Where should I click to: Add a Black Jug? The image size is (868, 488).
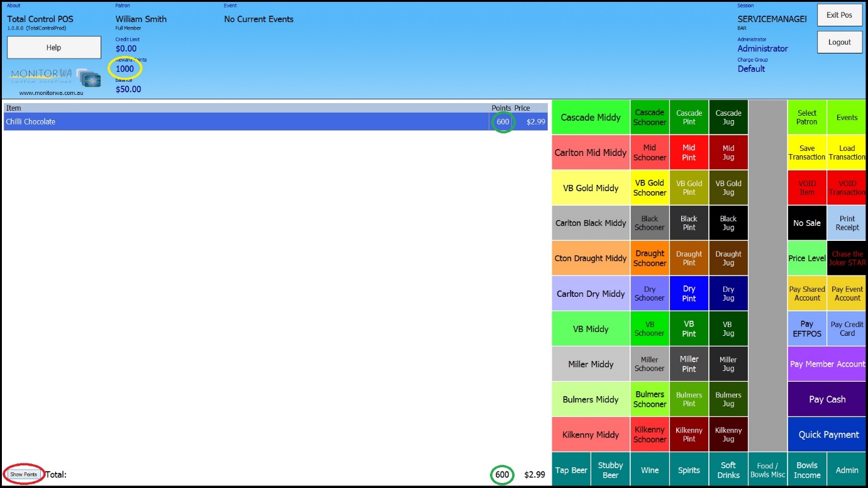click(728, 223)
